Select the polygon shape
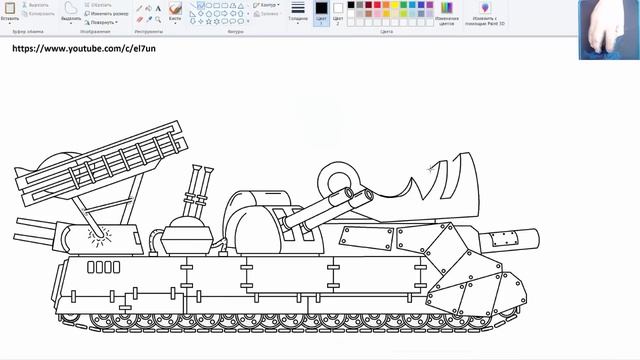The width and height of the screenshot is (640, 360). pyautogui.click(x=233, y=5)
